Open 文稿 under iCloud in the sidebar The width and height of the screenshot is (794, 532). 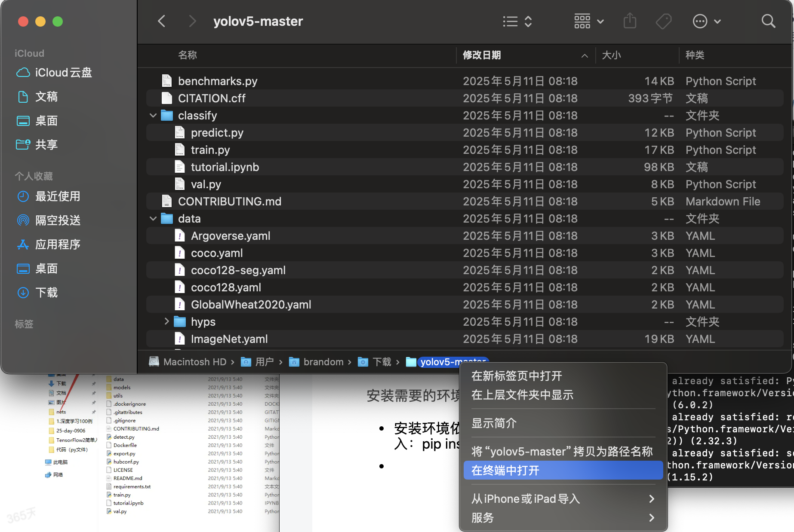37,97
